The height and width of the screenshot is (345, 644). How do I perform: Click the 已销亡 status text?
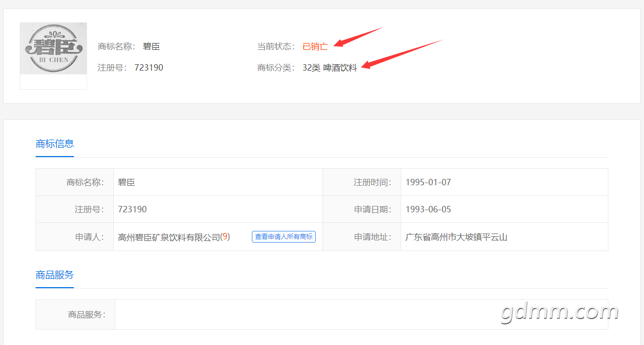click(x=315, y=47)
